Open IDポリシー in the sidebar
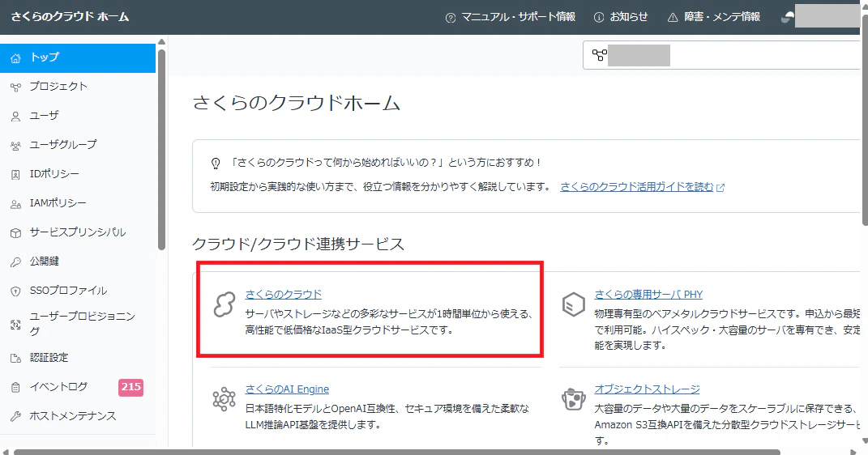 78,175
